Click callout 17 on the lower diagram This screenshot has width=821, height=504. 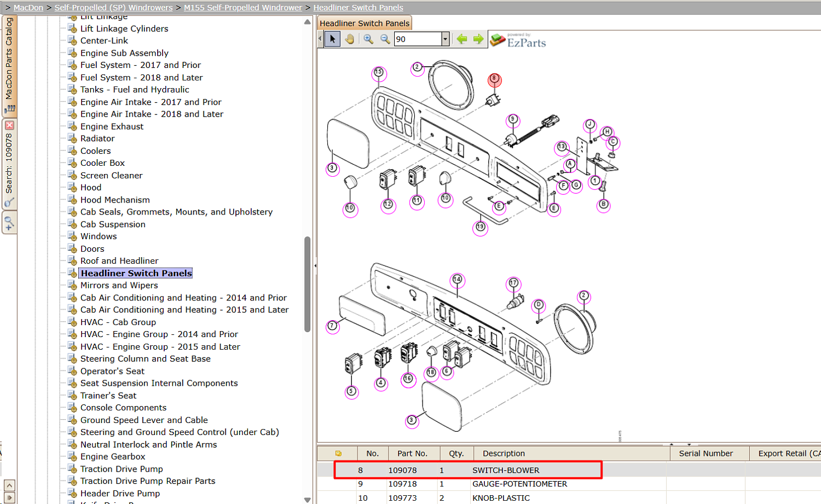point(513,283)
